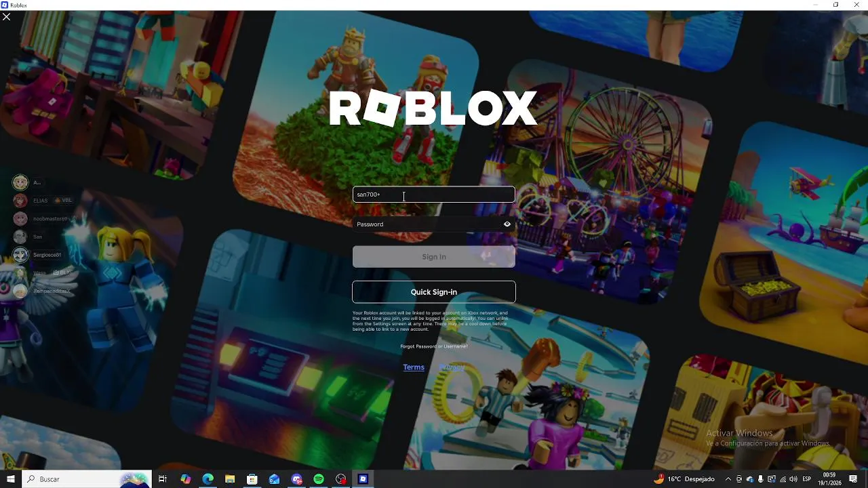868x488 pixels.
Task: Click the Quick Sign-in button
Action: click(433, 292)
